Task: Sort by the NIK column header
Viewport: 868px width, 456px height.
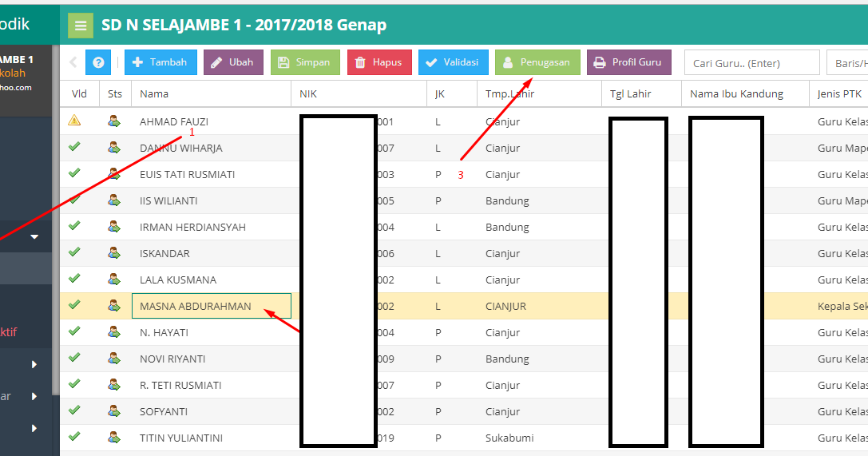Action: click(359, 93)
